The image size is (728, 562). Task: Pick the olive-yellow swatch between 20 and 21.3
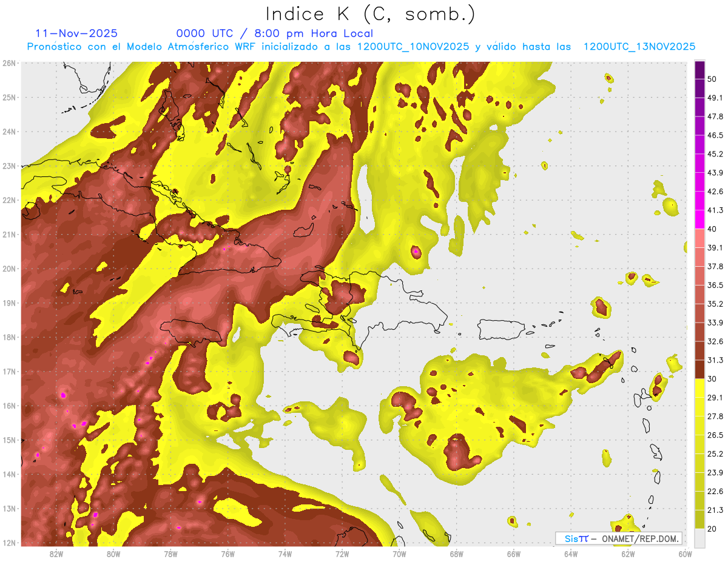(699, 520)
